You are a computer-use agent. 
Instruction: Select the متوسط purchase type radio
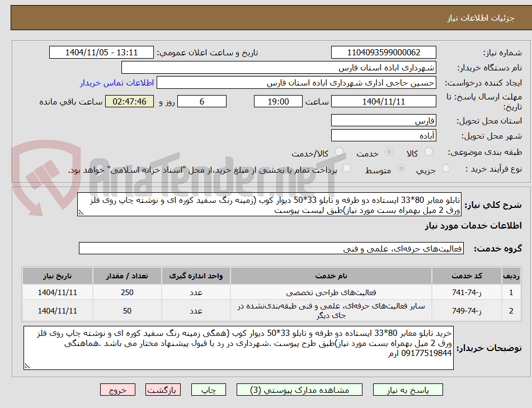(x=401, y=168)
